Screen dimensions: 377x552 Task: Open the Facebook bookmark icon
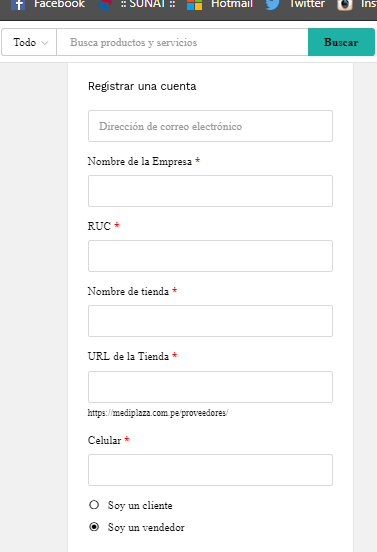point(18,5)
